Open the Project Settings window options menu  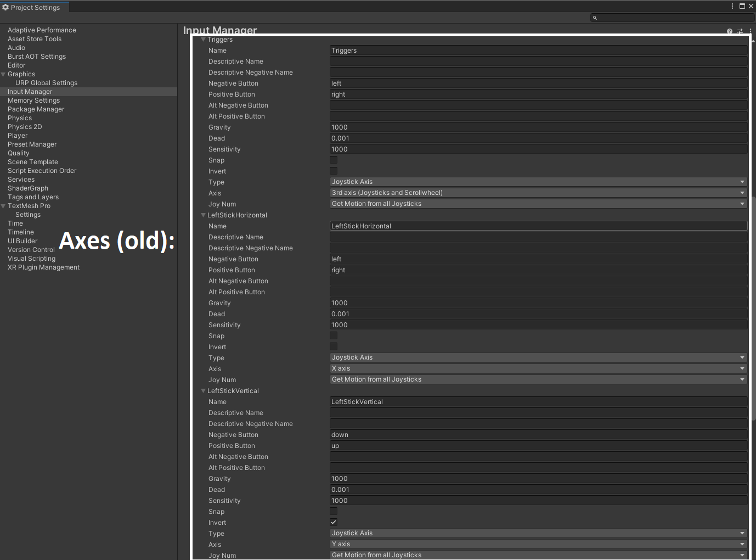[x=732, y=6]
